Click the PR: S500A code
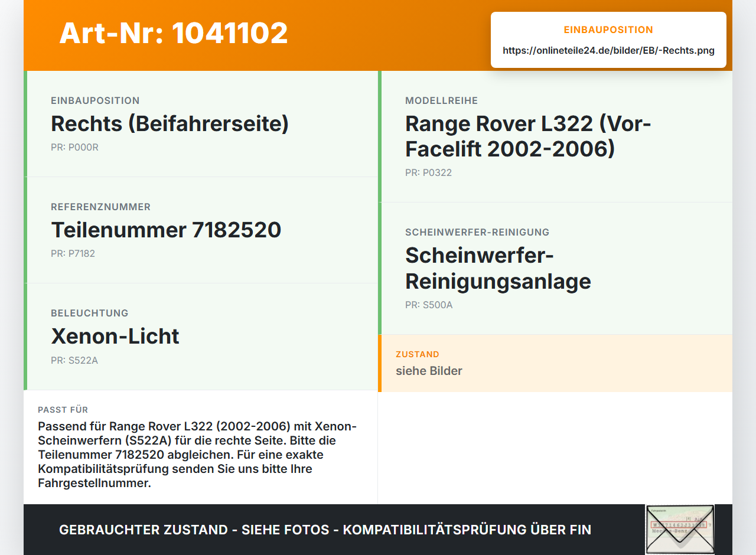 point(429,305)
